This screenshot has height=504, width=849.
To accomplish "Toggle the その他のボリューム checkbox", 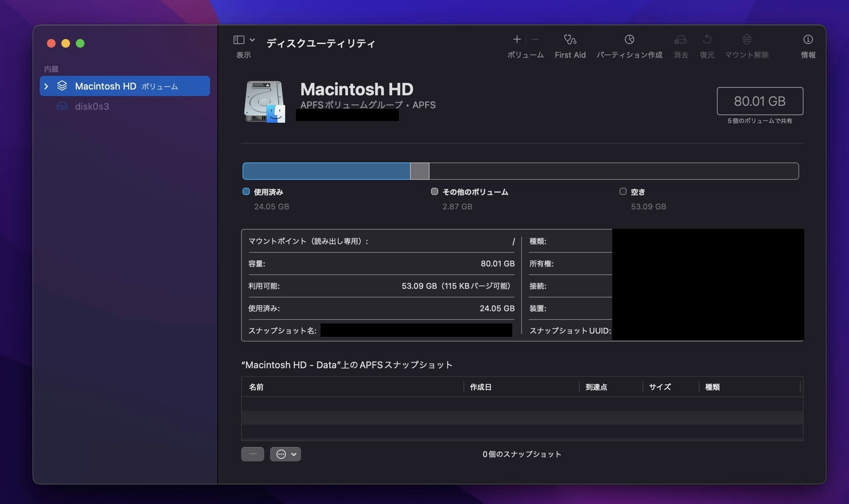I will point(434,192).
